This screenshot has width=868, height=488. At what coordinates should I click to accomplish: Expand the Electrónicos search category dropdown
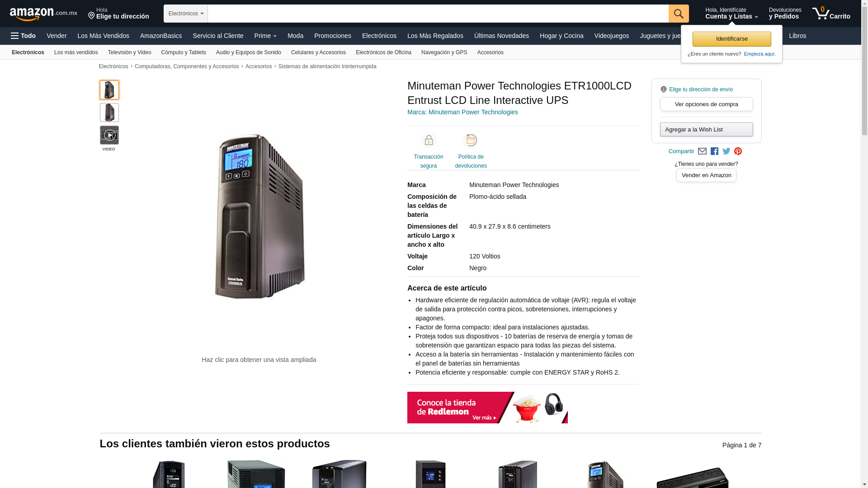186,14
